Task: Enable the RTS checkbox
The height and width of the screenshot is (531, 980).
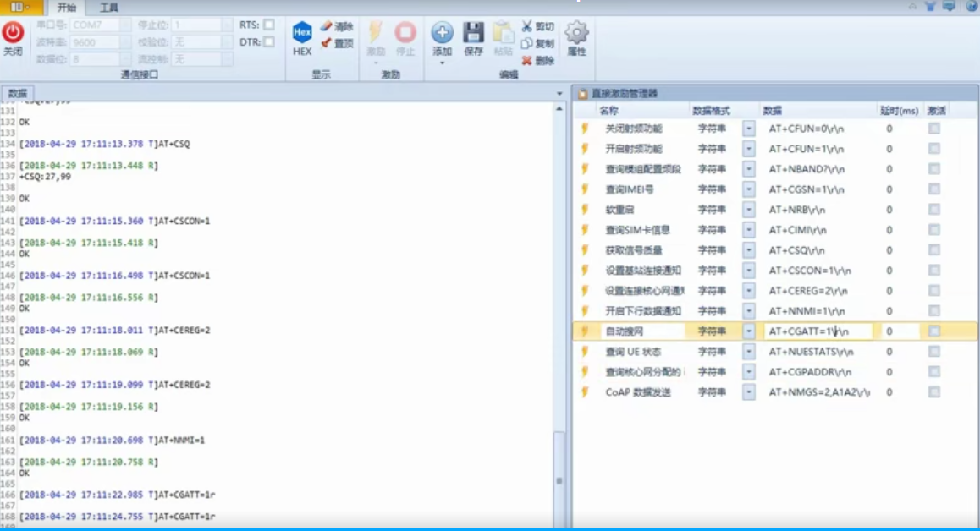Action: point(267,25)
